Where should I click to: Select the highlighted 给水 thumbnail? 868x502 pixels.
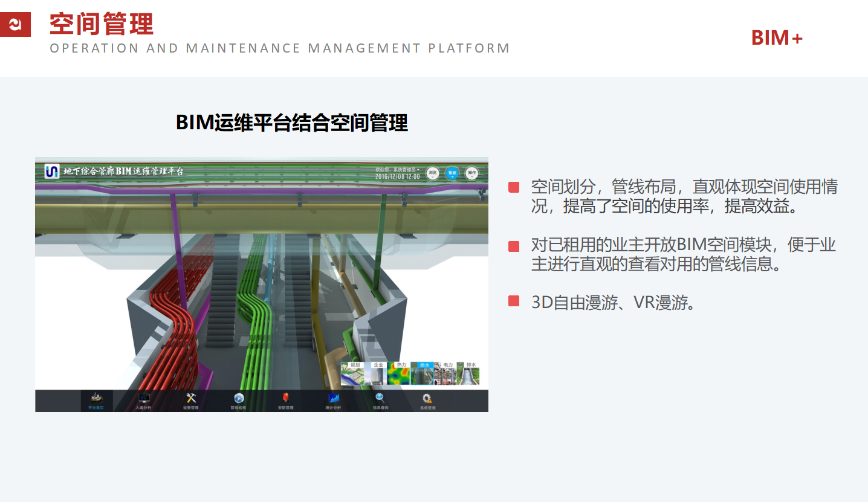tap(422, 374)
